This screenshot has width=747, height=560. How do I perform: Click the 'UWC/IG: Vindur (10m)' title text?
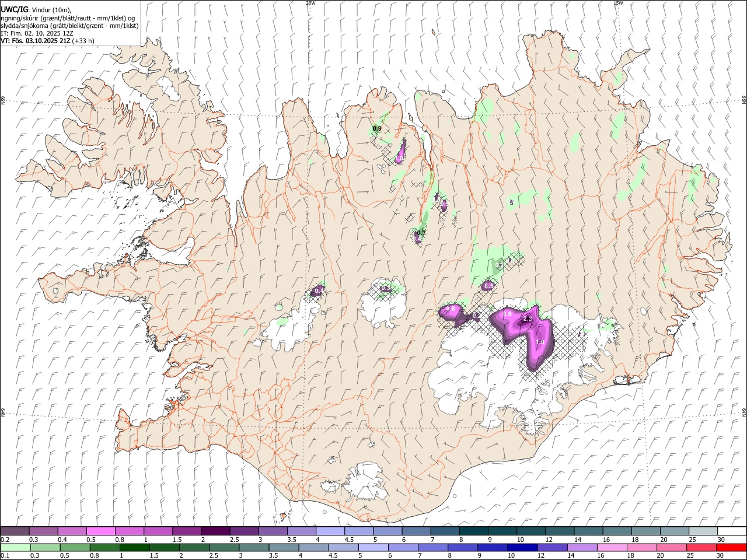pos(36,10)
